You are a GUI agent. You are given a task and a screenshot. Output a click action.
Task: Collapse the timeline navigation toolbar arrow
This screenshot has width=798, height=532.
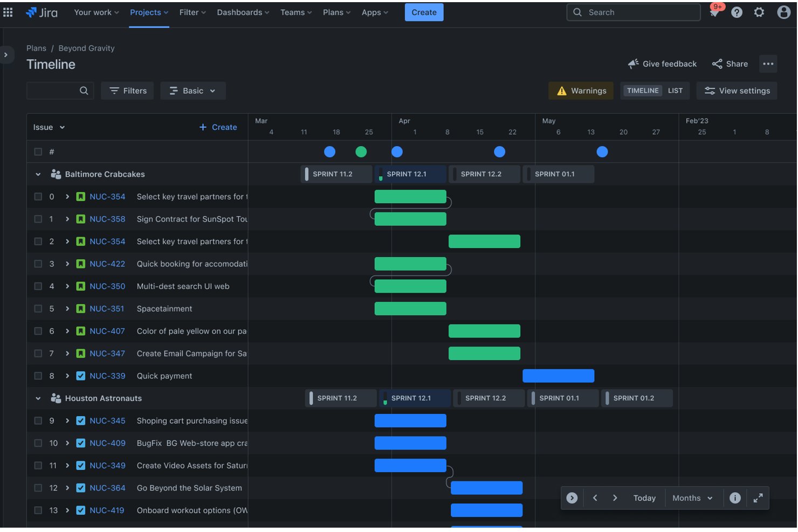coord(572,498)
